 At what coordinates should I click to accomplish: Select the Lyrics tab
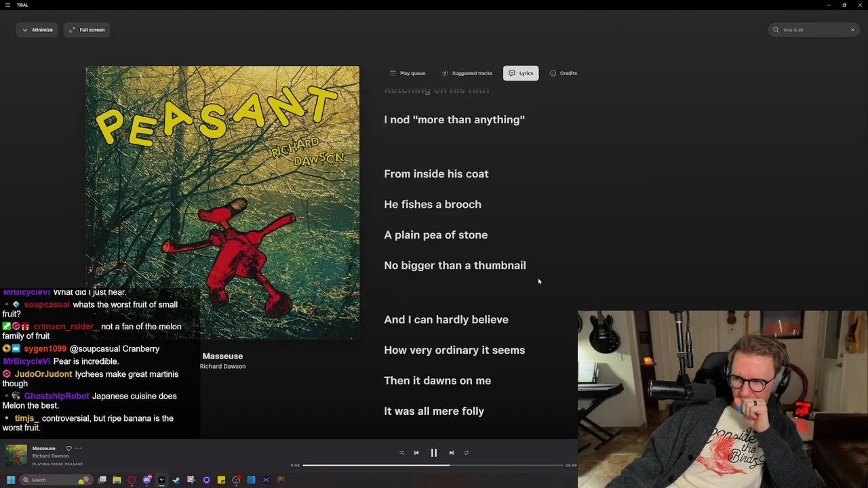521,73
